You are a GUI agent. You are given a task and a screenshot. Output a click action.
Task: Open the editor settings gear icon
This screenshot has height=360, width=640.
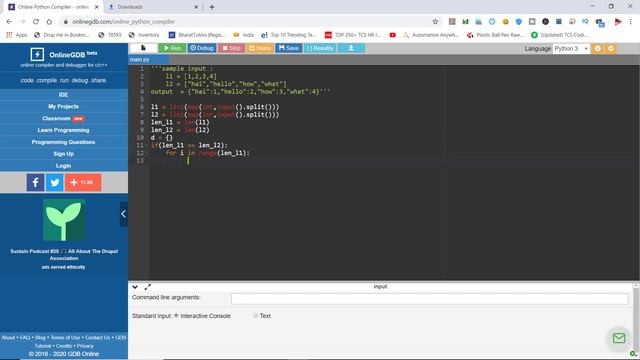coord(611,49)
